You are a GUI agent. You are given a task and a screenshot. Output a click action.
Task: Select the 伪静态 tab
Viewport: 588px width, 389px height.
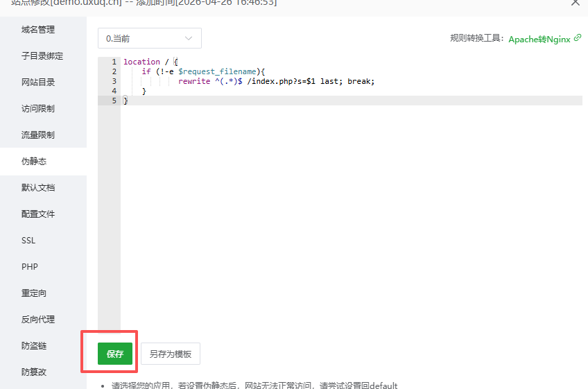34,162
